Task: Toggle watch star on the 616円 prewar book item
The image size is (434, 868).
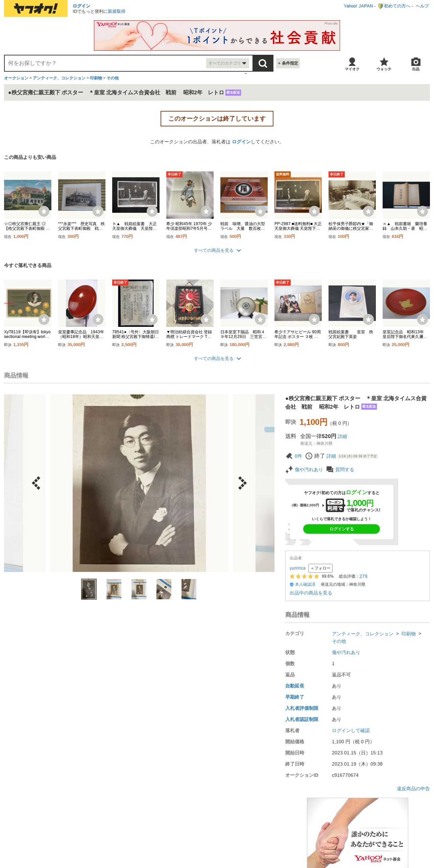Action: [423, 211]
